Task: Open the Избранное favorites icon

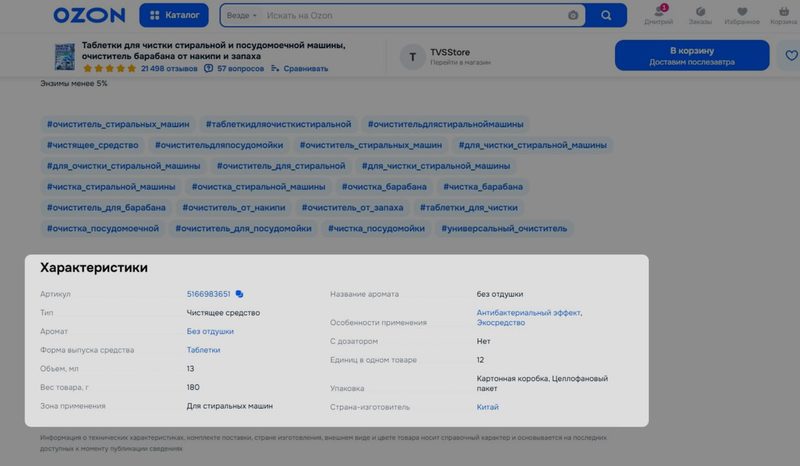Action: coord(742,15)
